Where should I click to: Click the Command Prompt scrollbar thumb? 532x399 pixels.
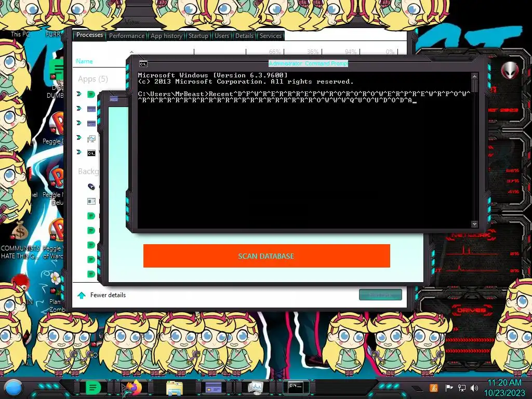474,86
